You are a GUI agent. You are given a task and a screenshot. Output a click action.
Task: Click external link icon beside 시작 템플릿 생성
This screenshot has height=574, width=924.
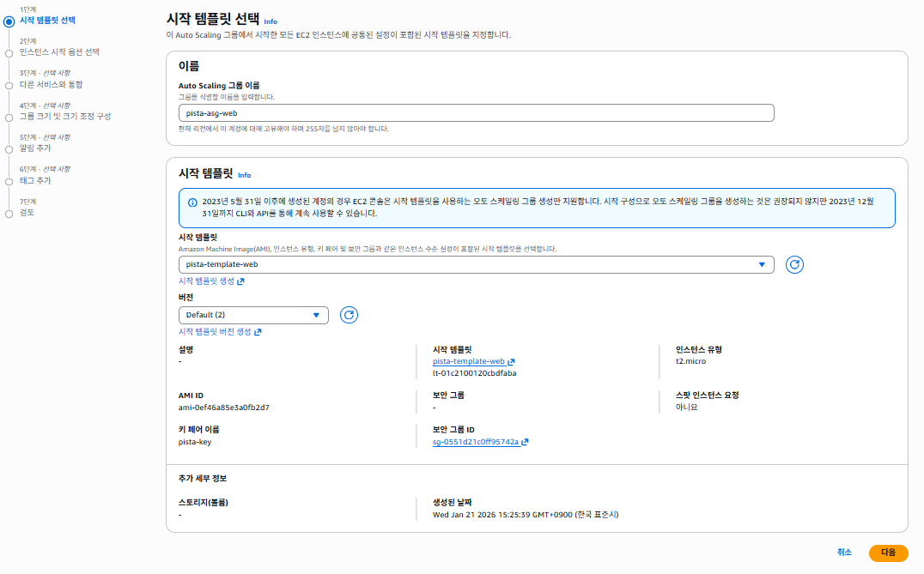tap(240, 281)
